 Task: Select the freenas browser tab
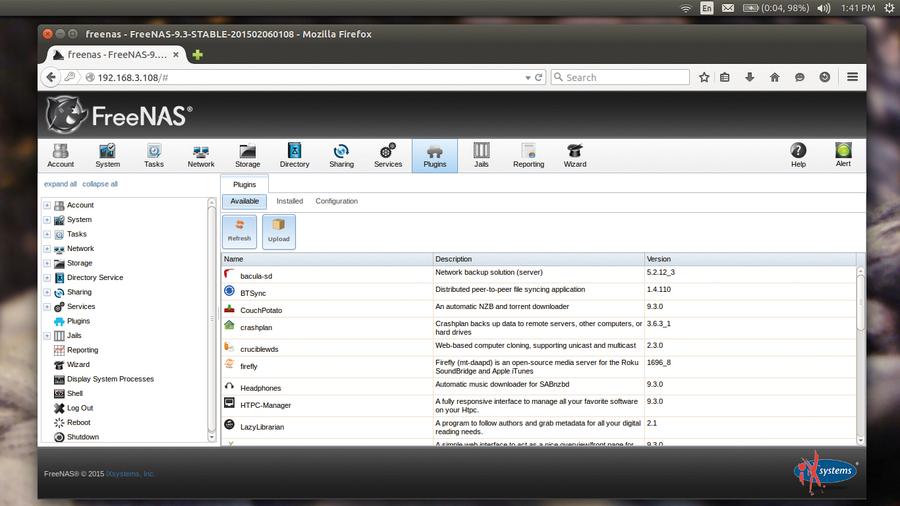117,55
